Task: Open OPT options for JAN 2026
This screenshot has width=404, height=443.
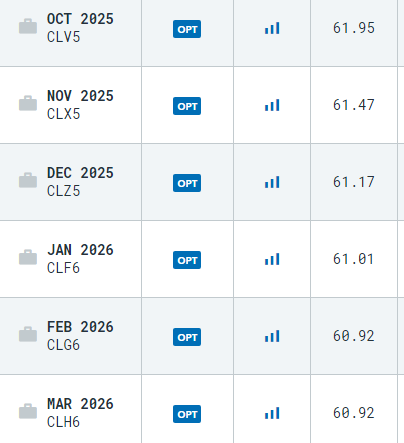Action: click(187, 260)
